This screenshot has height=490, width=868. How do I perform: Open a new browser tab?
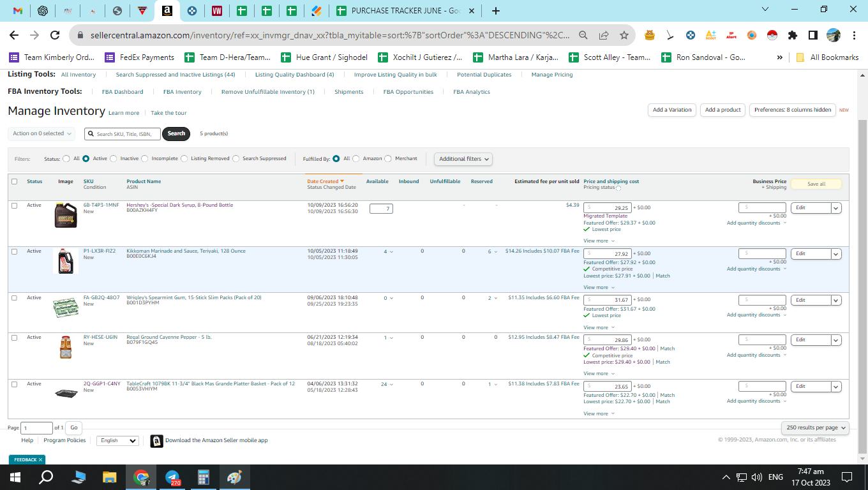[x=496, y=11]
